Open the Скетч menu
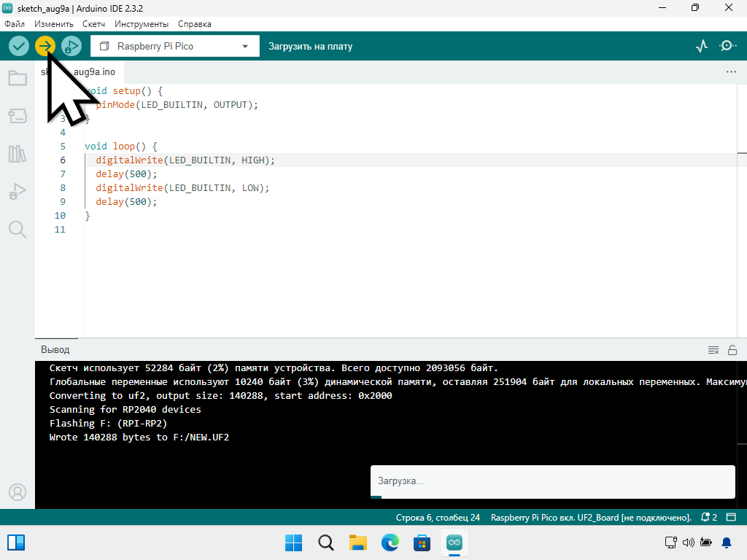747x560 pixels. [x=93, y=24]
